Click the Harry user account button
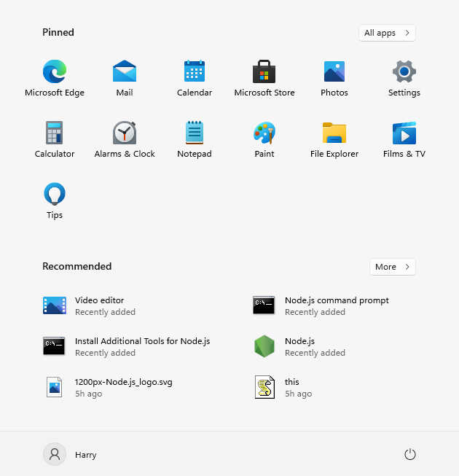Screen dimensions: 459x476 [x=71, y=454]
